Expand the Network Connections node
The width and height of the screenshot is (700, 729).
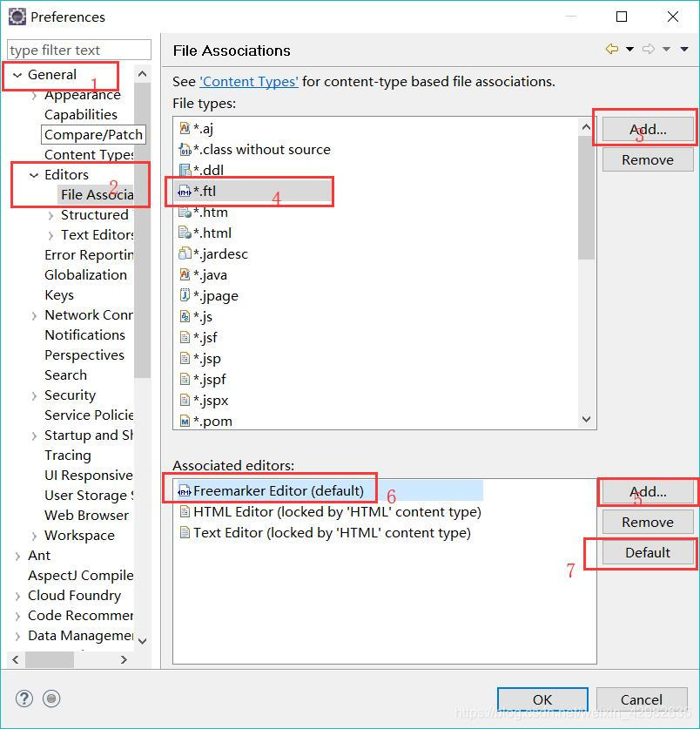coord(35,315)
